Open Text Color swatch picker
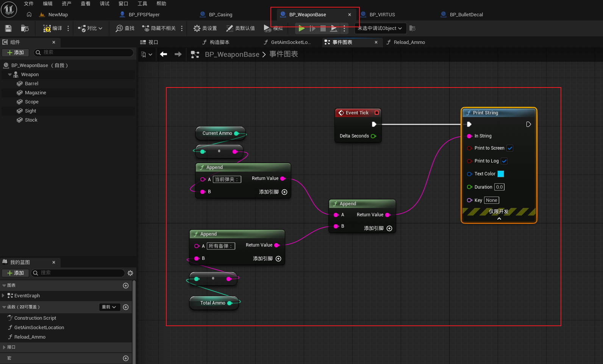 click(x=501, y=174)
